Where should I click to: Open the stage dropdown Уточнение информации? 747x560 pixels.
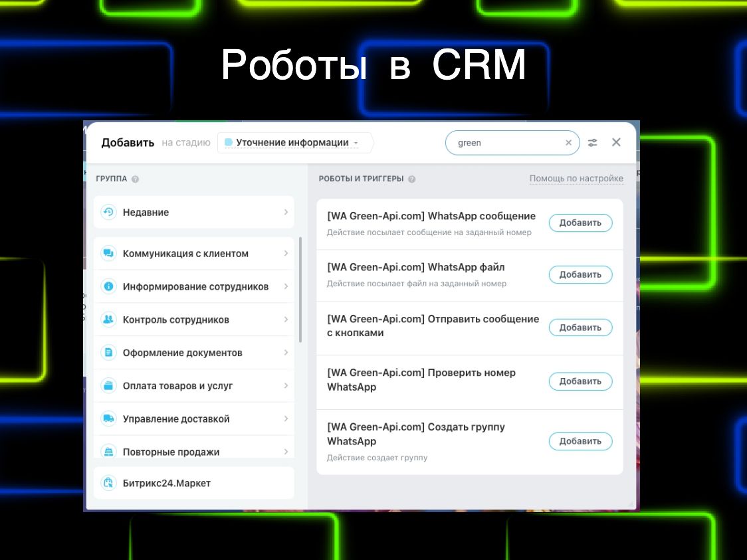[x=295, y=142]
